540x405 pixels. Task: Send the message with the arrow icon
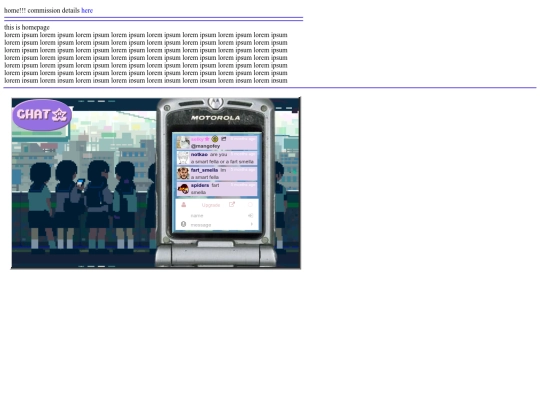coord(252,224)
